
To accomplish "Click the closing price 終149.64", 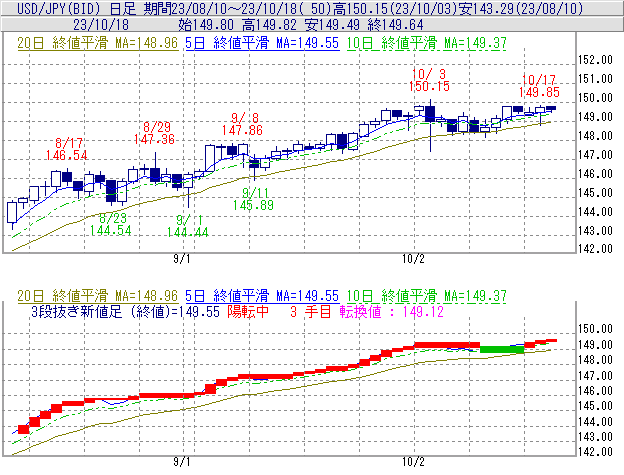I will (x=395, y=25).
